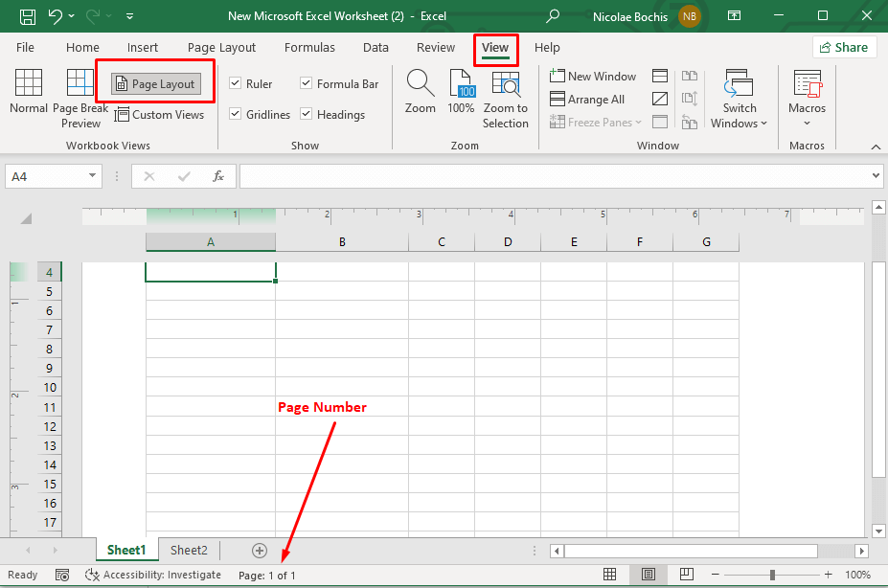This screenshot has width=888, height=588.
Task: Expand the Name Box dropdown arrow
Action: click(x=93, y=176)
